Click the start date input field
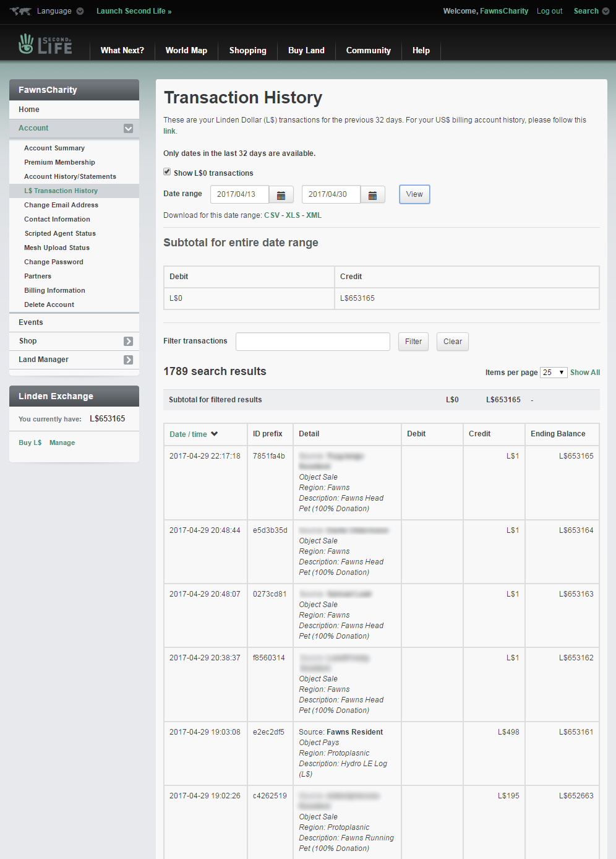The image size is (616, 859). [x=239, y=194]
